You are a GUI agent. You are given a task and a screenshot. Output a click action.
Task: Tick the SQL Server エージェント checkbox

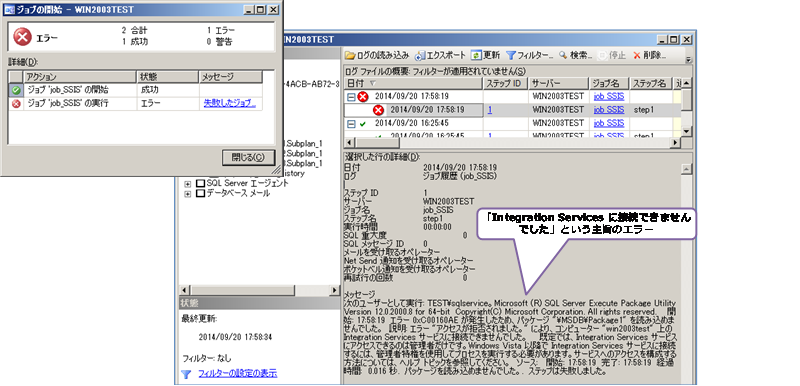[201, 183]
